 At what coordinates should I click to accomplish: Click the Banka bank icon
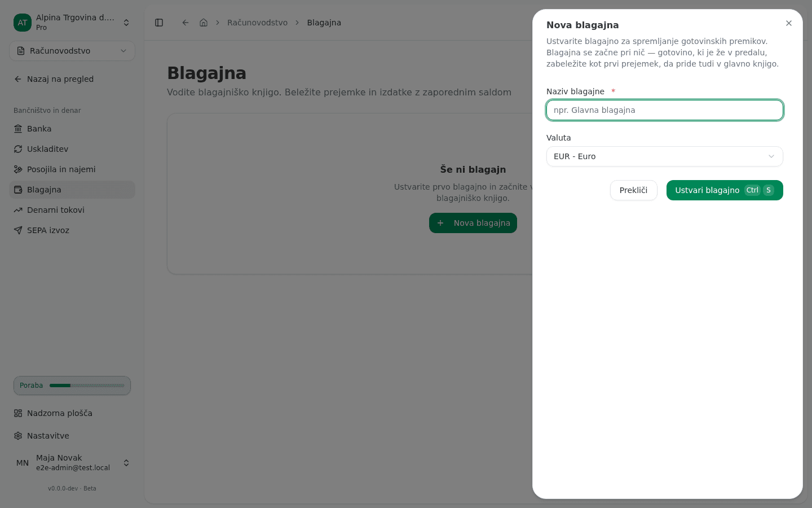point(18,129)
